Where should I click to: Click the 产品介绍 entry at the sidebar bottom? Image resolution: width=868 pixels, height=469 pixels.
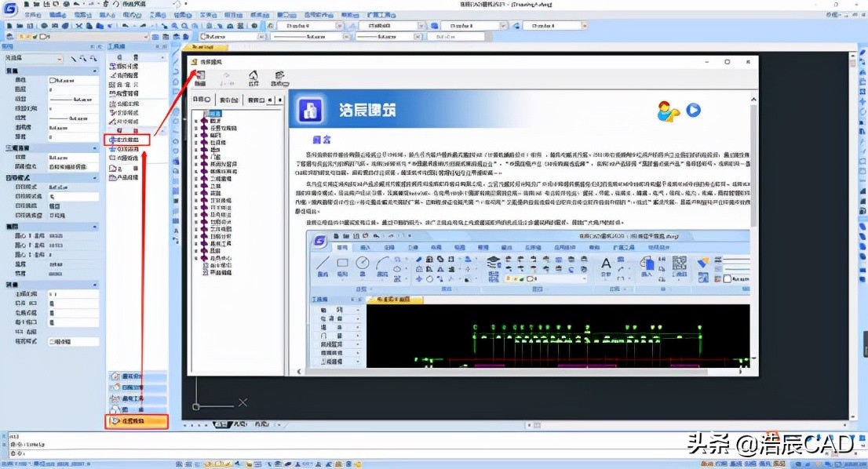(x=126, y=178)
